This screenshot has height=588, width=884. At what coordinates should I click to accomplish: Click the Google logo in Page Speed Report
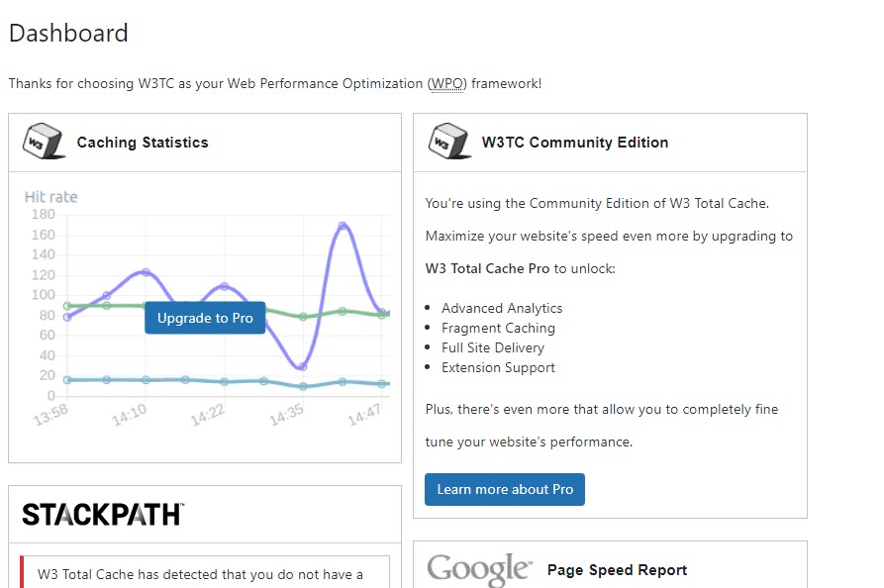[479, 569]
